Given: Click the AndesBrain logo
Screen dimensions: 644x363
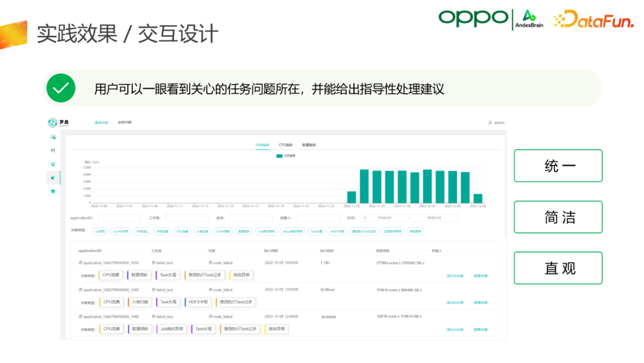Looking at the screenshot, I should pyautogui.click(x=530, y=19).
